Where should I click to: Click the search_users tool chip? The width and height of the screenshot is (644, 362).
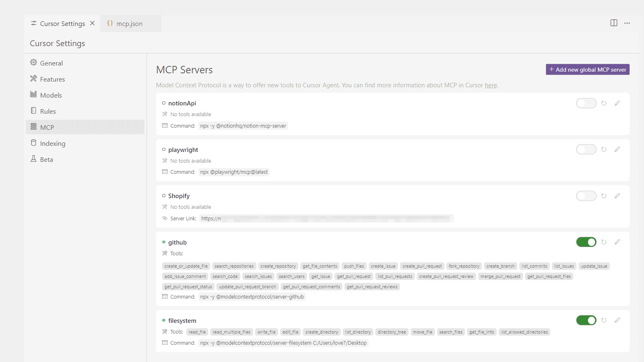click(x=292, y=276)
